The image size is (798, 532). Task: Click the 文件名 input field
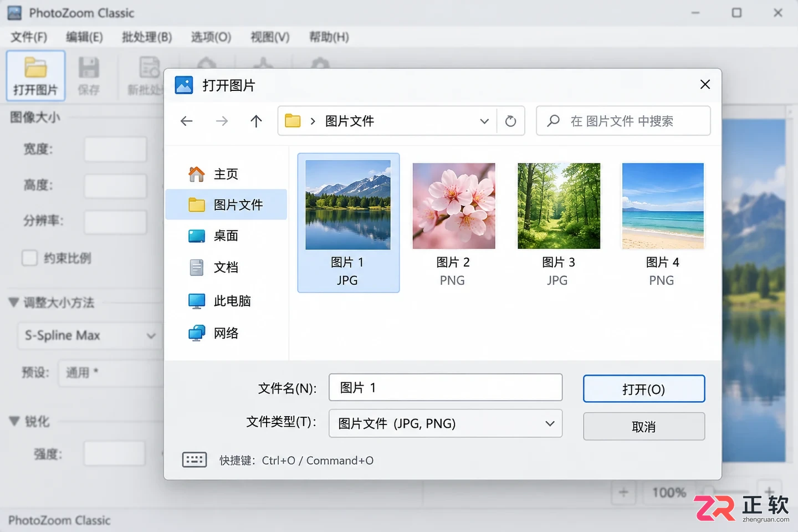pos(446,387)
